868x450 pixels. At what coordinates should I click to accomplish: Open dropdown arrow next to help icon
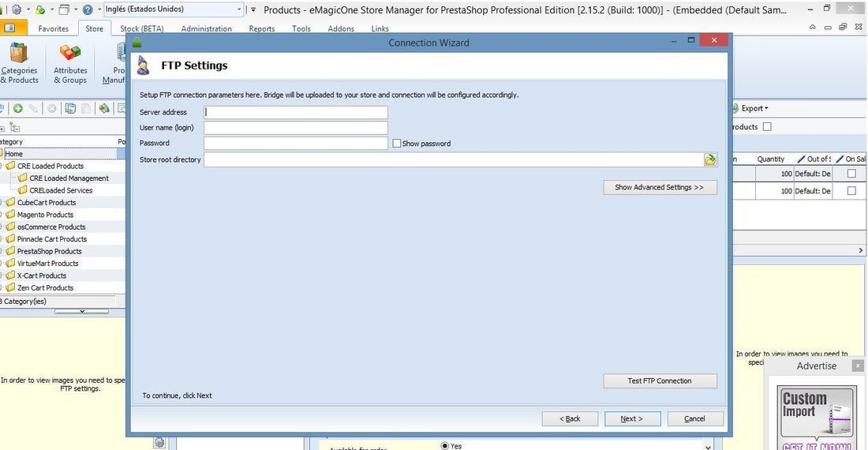pyautogui.click(x=99, y=9)
